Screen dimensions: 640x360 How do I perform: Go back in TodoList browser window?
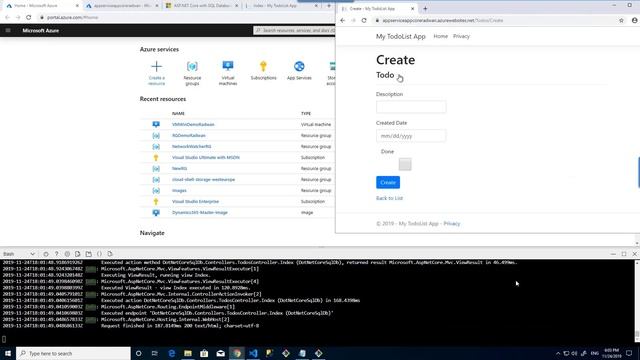[342, 20]
